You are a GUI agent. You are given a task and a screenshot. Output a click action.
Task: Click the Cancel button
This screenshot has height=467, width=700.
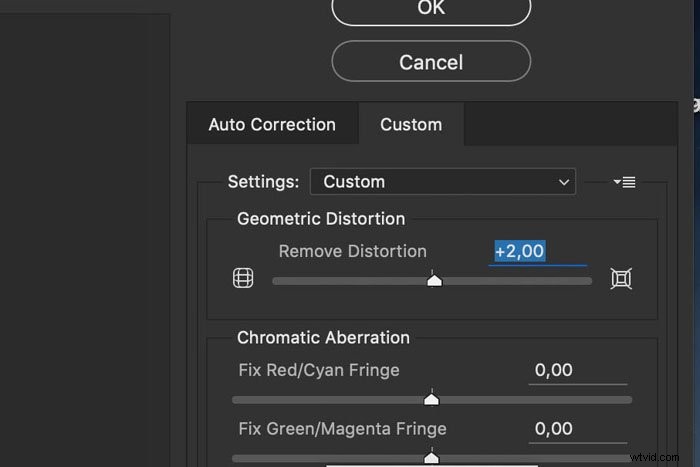coord(431,62)
